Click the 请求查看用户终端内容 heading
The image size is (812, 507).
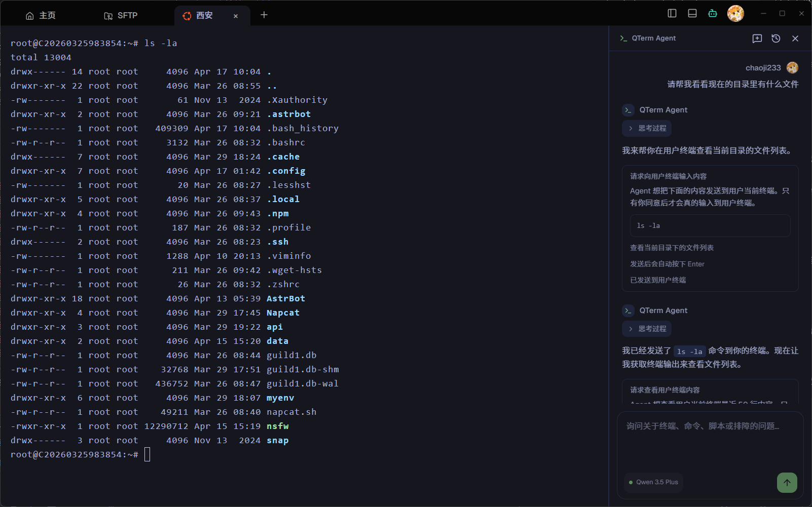pyautogui.click(x=665, y=390)
